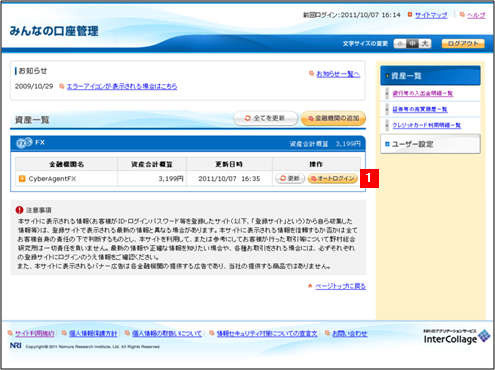Image resolution: width=495 pixels, height=370 pixels.
Task: Open the ヘルプ link
Action: 476,15
